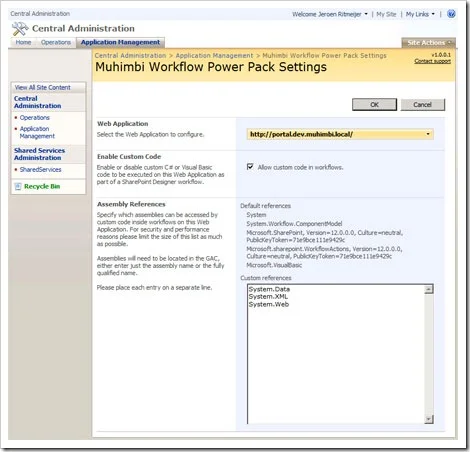Open the Contact support link
Image resolution: width=470 pixels, height=452 pixels.
click(x=432, y=61)
